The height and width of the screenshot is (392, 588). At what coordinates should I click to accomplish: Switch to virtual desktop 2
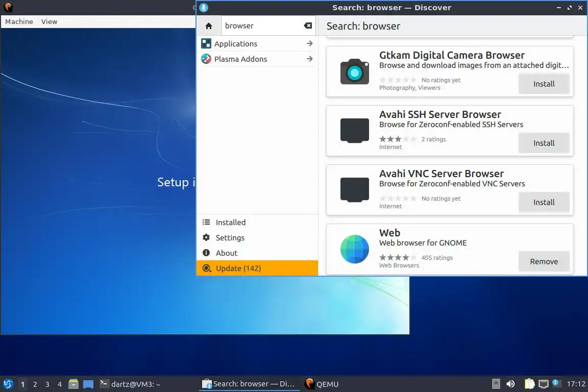pyautogui.click(x=35, y=384)
